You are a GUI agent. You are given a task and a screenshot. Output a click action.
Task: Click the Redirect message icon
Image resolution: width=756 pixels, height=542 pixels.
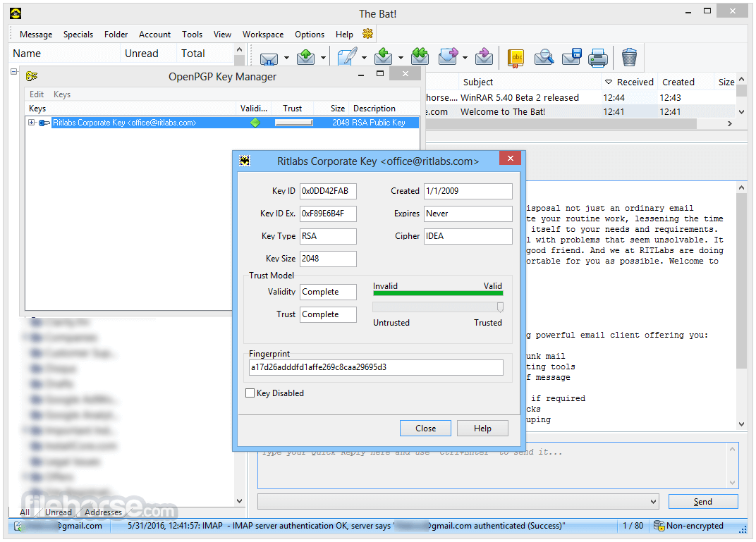tap(484, 56)
